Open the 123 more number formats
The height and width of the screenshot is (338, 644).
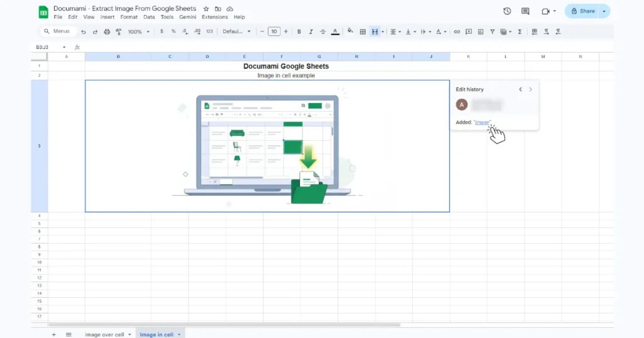coord(209,31)
